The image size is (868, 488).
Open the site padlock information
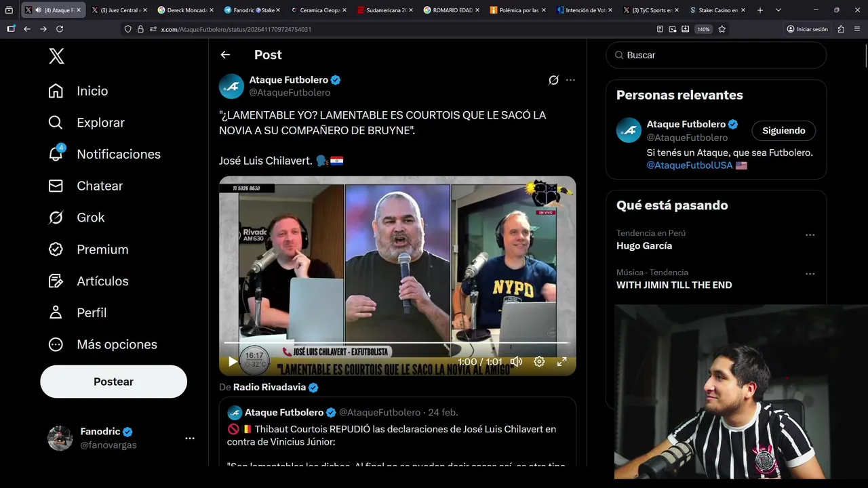point(140,29)
